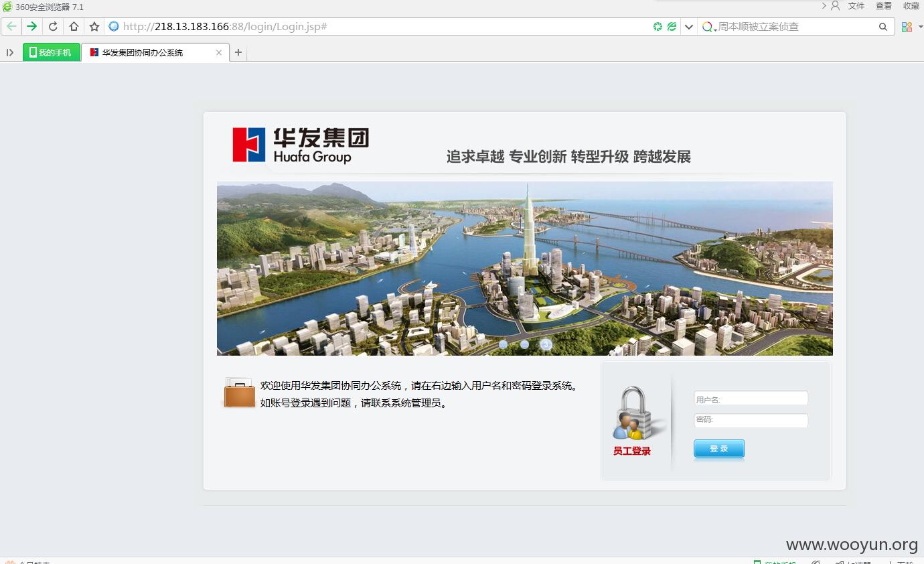Open the extensions grid icon

coord(907,27)
